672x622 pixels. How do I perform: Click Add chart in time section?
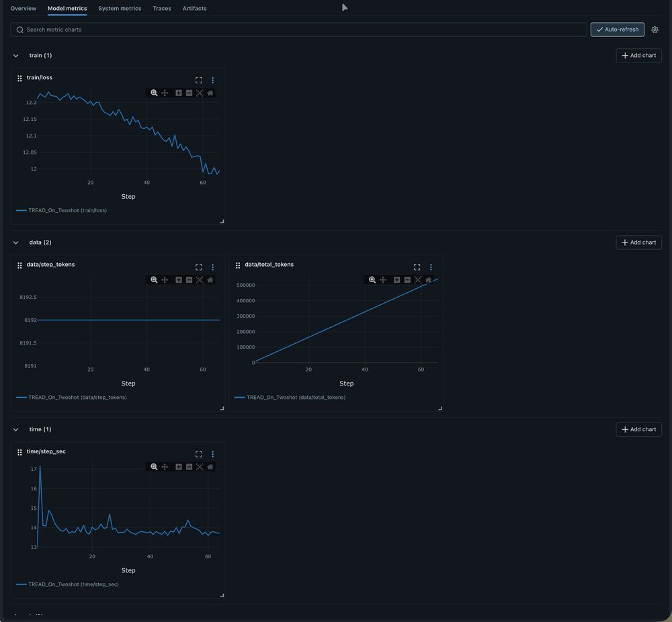tap(638, 429)
